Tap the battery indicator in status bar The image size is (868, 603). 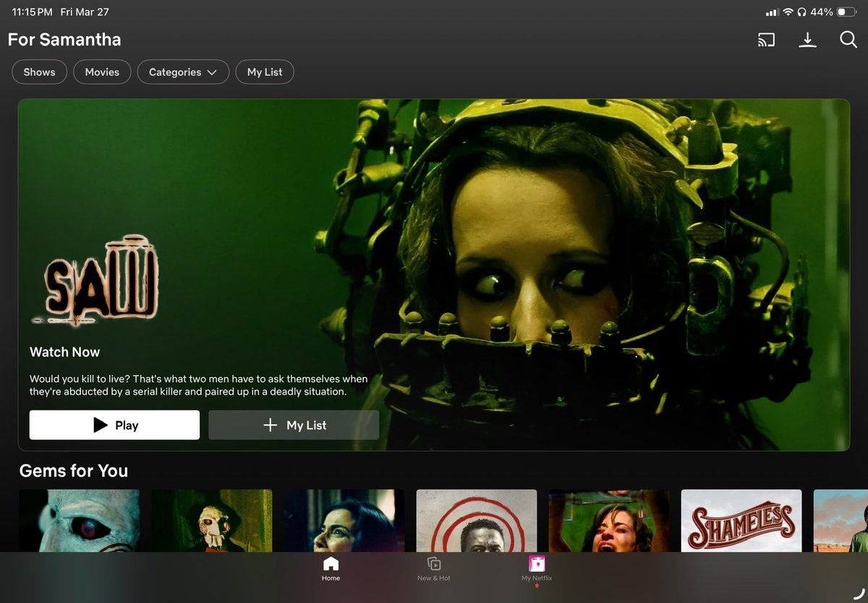(x=846, y=12)
